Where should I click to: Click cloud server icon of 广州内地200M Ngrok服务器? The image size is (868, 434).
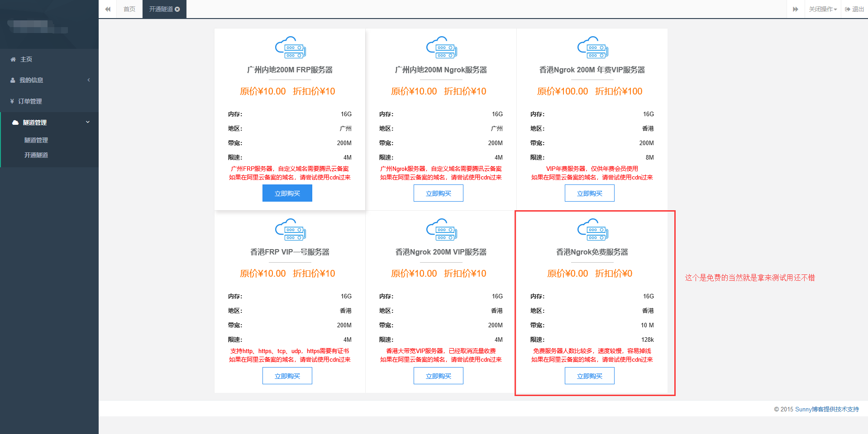(441, 47)
